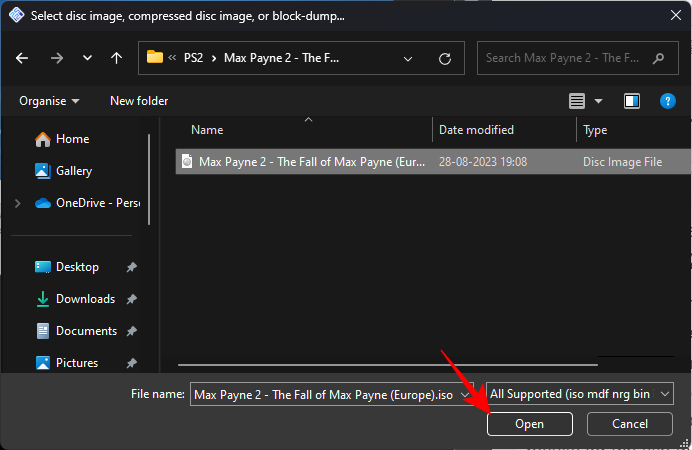Click the app logo in title bar
The height and width of the screenshot is (450, 692).
point(16,15)
